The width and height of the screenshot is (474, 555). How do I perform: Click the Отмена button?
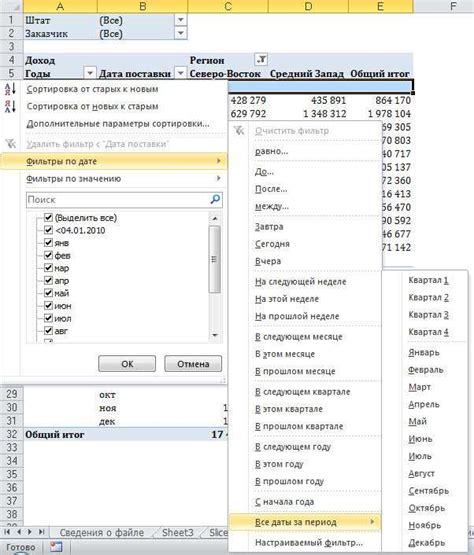click(x=193, y=364)
